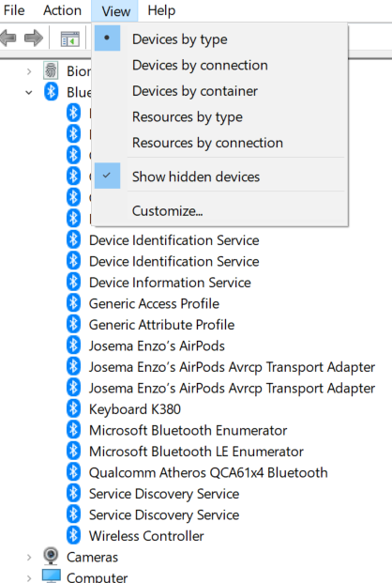Select Qualcomm Atheros QCA61x4 Bluetooth

pyautogui.click(x=208, y=472)
